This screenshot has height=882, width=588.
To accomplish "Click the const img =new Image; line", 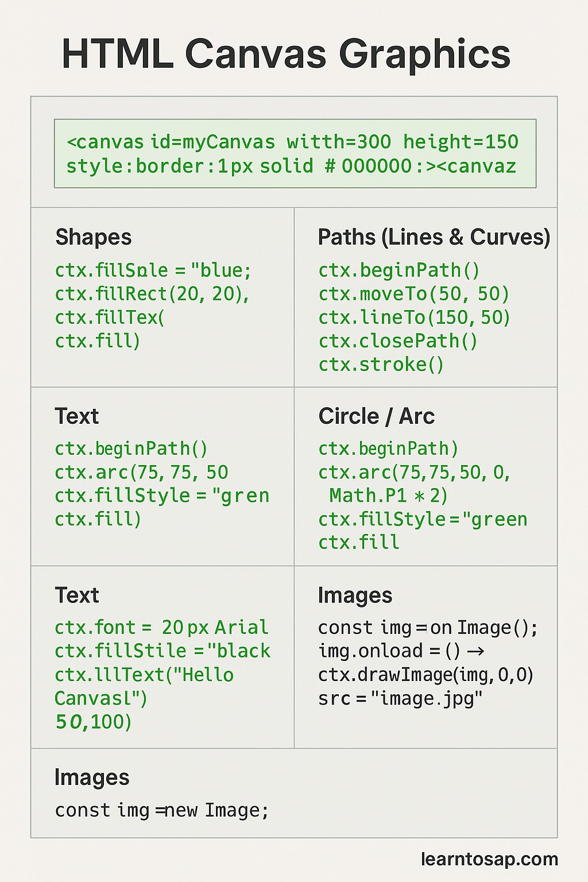I will point(162,810).
